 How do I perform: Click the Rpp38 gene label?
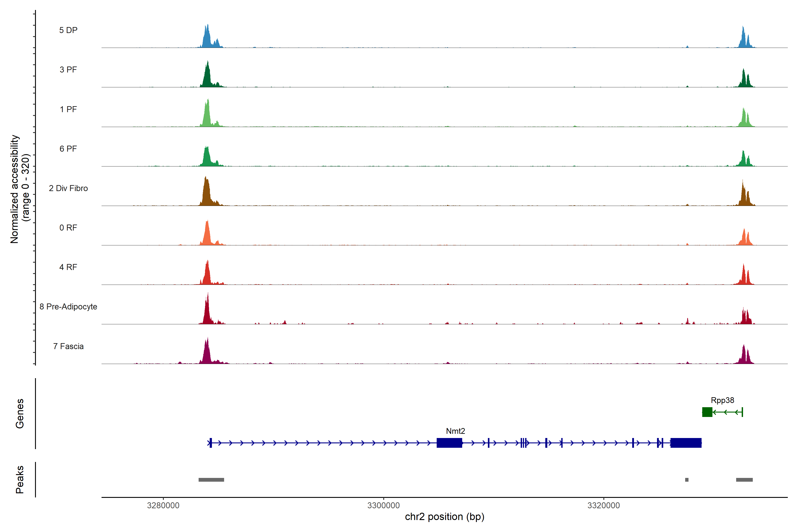(722, 400)
